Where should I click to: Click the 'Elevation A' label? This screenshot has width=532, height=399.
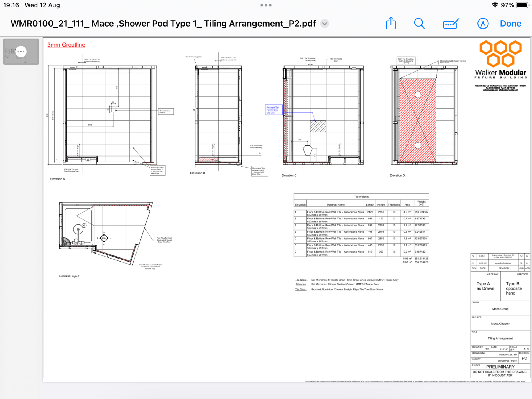pos(57,179)
